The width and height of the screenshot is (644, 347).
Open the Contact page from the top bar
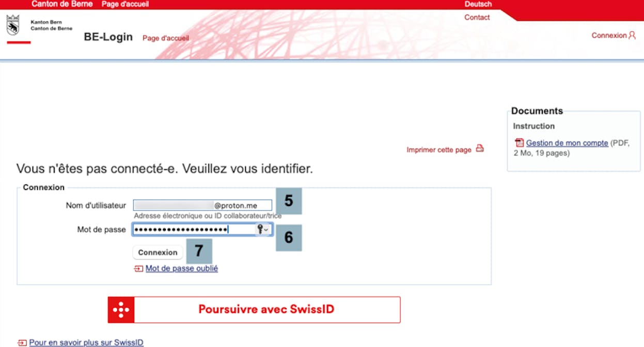pyautogui.click(x=477, y=17)
